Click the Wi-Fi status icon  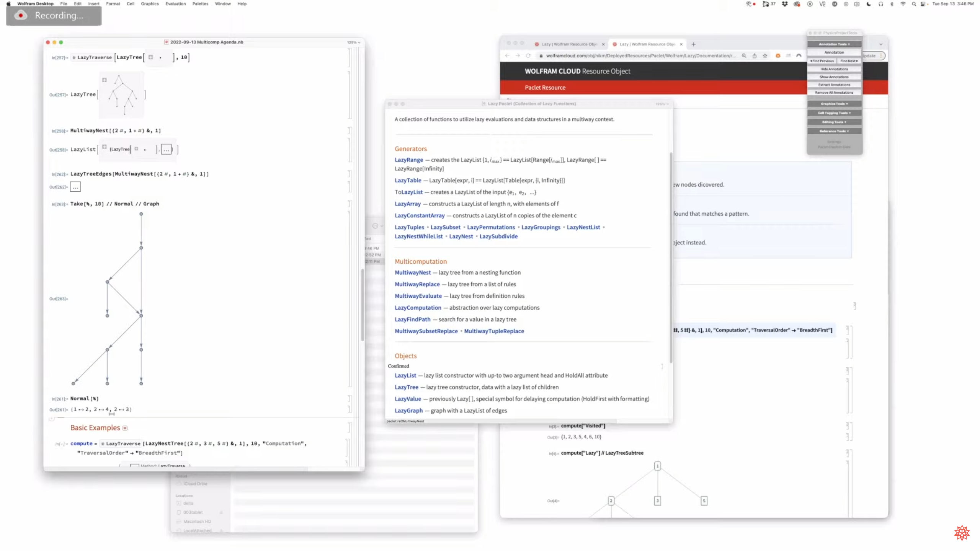tap(903, 4)
